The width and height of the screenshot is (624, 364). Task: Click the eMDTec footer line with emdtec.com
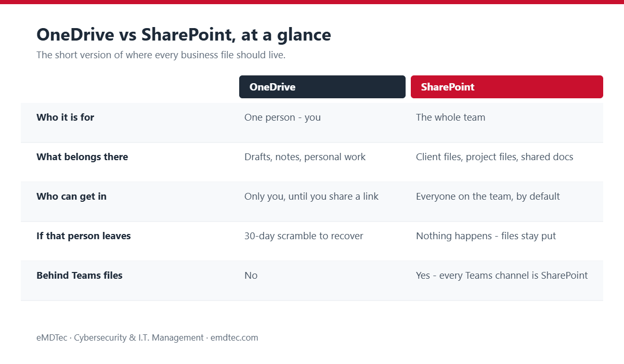coord(147,337)
